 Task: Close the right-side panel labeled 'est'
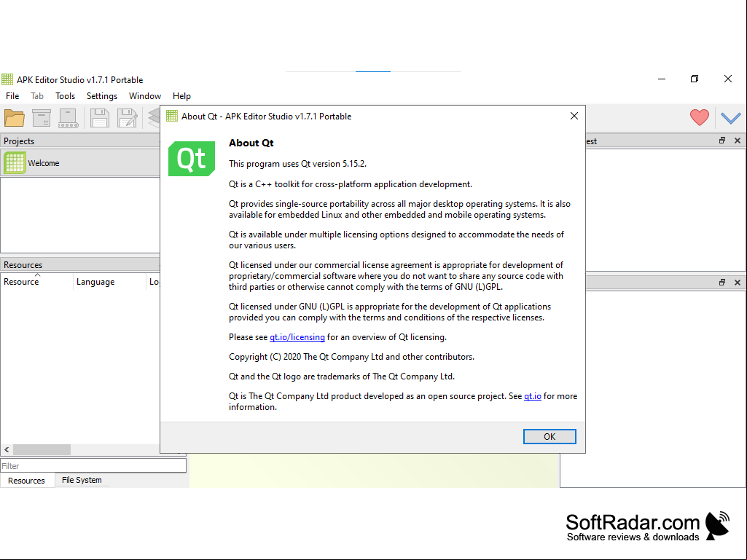738,141
